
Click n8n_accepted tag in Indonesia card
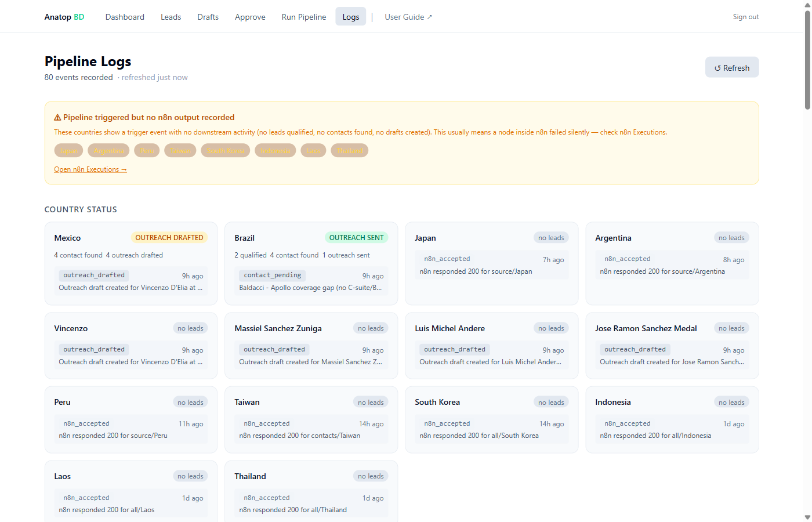[628, 423]
